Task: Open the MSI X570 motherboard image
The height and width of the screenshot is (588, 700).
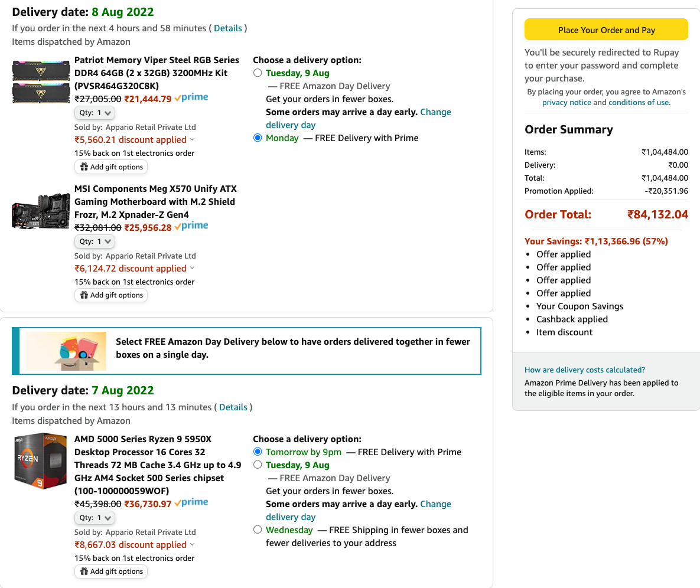Action: click(41, 211)
